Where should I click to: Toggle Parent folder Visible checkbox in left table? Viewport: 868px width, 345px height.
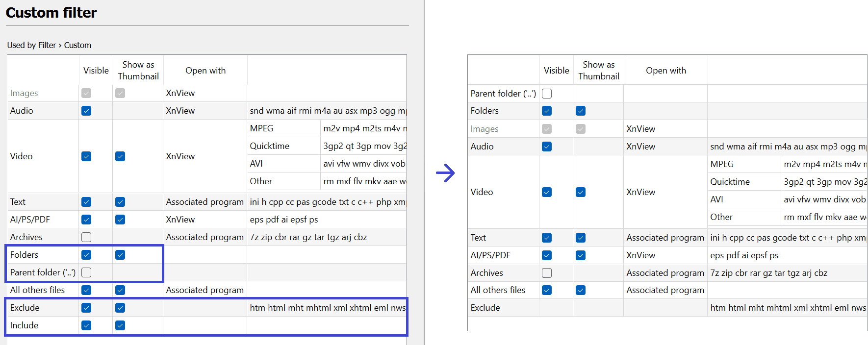(x=86, y=272)
